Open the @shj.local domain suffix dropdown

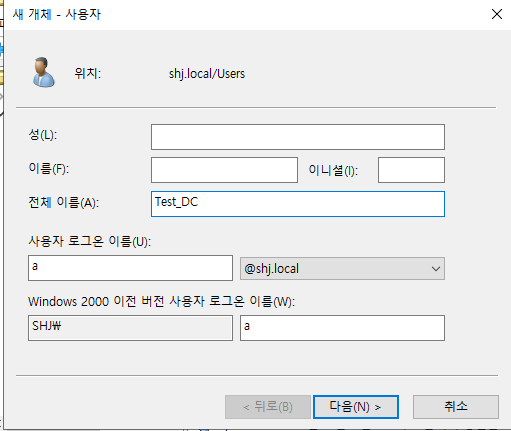click(342, 268)
